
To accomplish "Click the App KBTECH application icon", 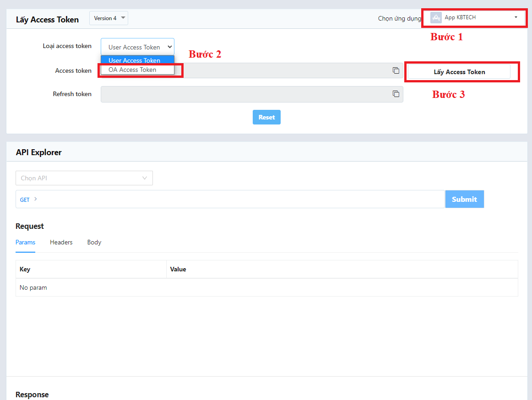I will (x=436, y=17).
